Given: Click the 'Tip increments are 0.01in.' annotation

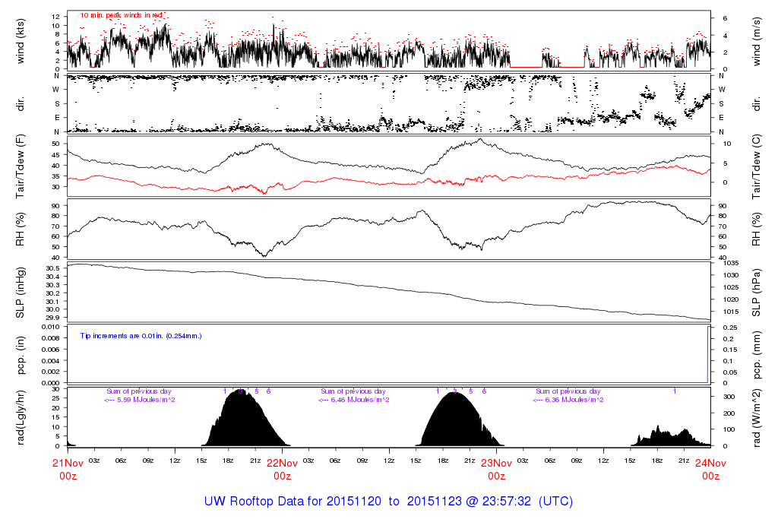Looking at the screenshot, I should pyautogui.click(x=141, y=335).
